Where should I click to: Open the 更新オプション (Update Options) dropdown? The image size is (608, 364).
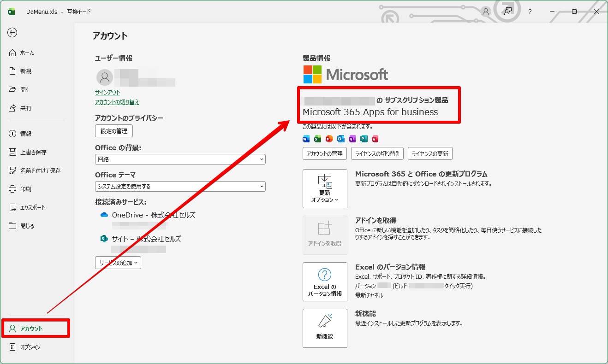pyautogui.click(x=325, y=188)
